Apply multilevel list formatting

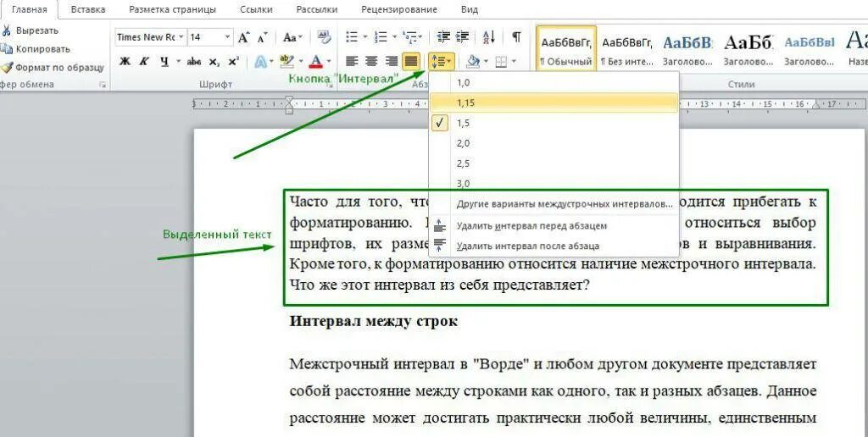pos(410,37)
